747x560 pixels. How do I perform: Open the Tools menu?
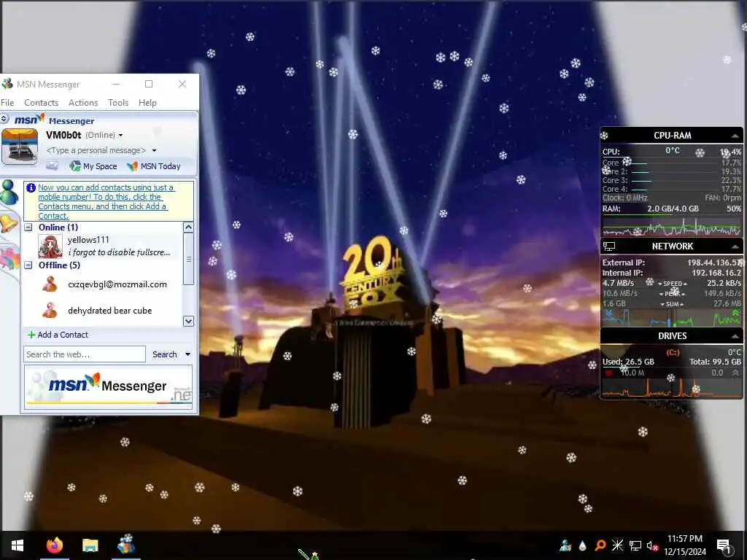[x=118, y=102]
